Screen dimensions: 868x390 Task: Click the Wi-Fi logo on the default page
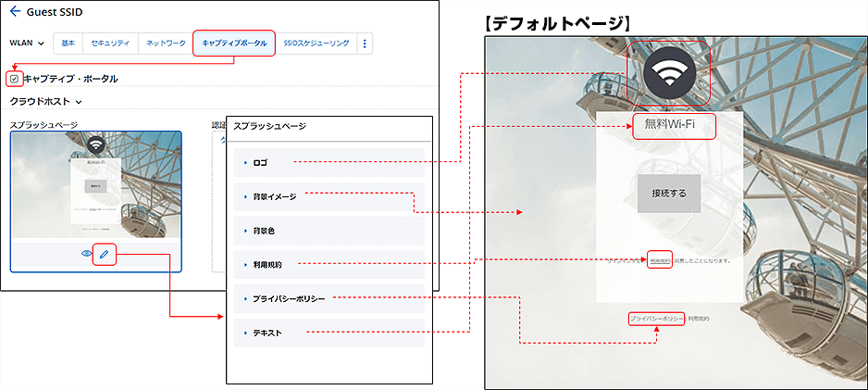click(669, 73)
